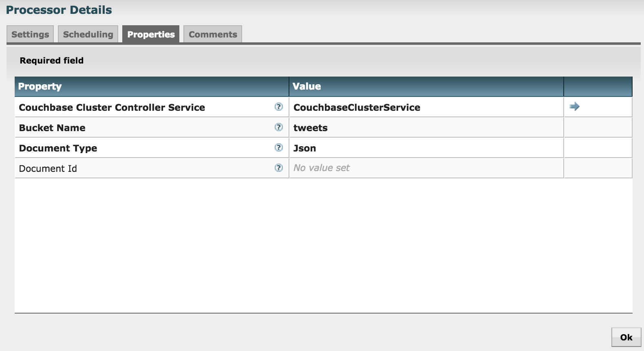This screenshot has height=351, width=644.
Task: Edit the CouchbaseClusterService value cell
Action: 426,107
